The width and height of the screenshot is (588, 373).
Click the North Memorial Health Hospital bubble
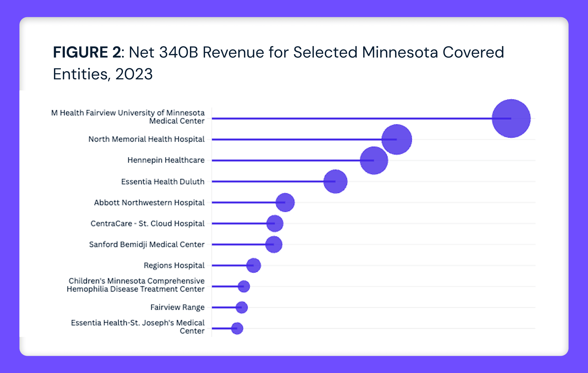(x=396, y=139)
